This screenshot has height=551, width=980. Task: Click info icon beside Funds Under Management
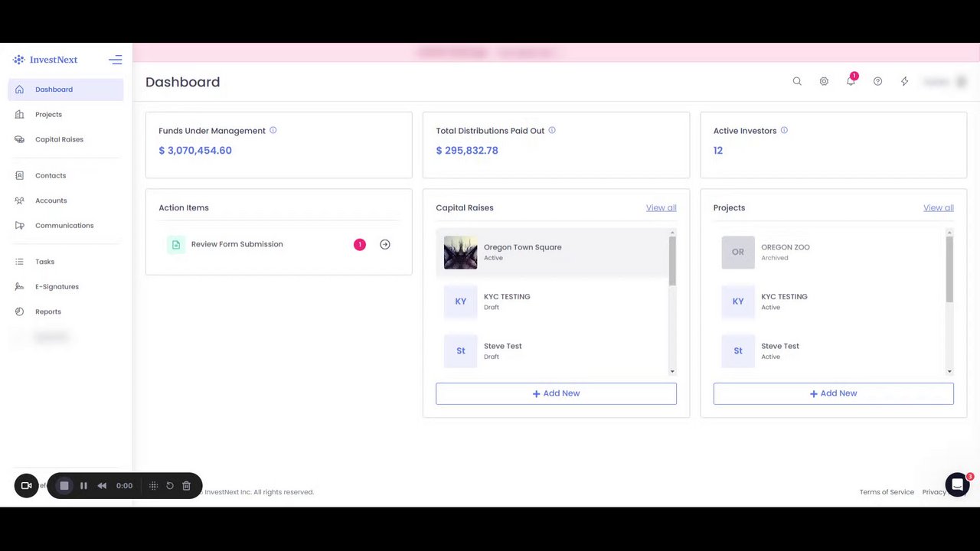[x=273, y=130]
